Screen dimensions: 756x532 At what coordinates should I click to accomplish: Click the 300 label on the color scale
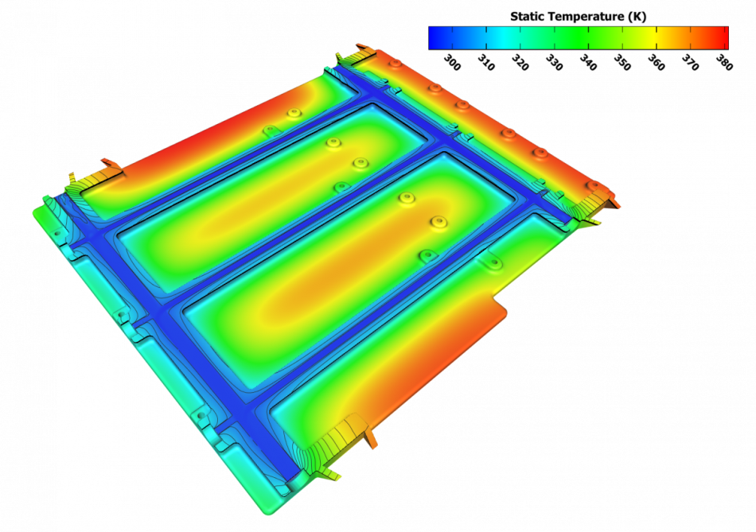[452, 63]
